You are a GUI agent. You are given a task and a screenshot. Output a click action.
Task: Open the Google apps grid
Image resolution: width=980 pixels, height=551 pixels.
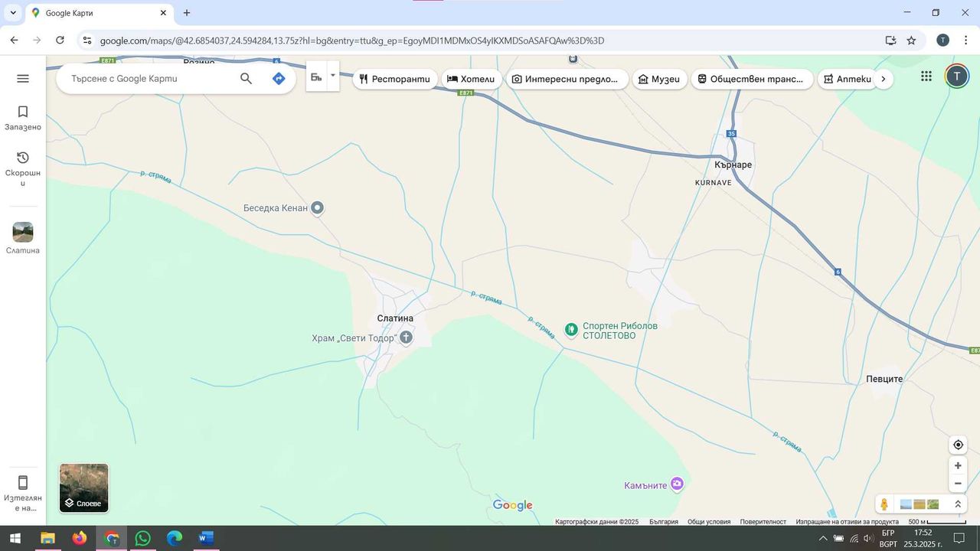[926, 76]
